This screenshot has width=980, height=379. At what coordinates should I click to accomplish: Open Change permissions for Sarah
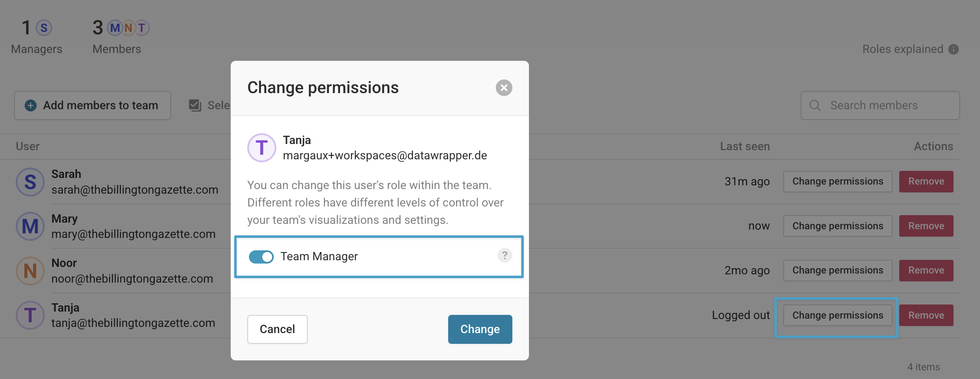coord(838,182)
